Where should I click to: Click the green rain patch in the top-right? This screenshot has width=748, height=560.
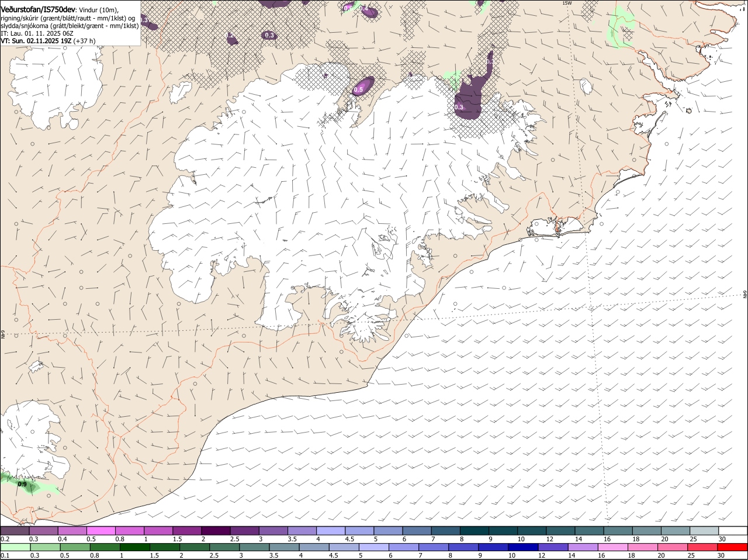click(x=621, y=26)
